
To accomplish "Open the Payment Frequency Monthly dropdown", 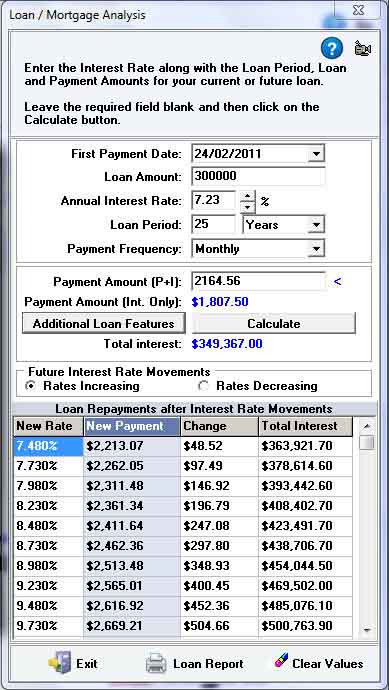I will tap(316, 249).
